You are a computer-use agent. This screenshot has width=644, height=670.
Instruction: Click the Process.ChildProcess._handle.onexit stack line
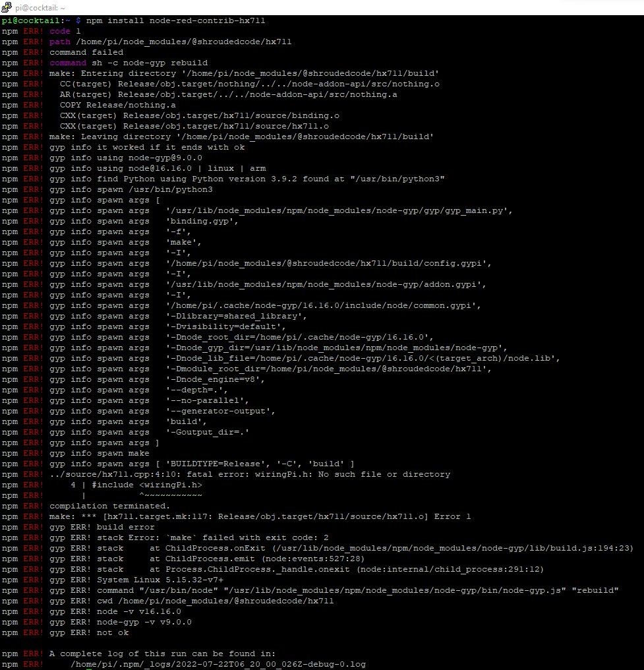[x=297, y=569]
